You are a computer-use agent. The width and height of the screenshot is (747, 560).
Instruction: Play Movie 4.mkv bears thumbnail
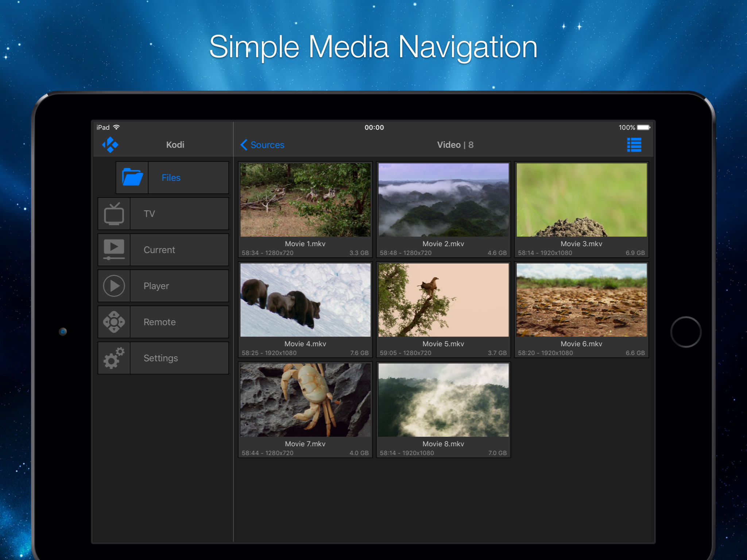click(x=305, y=300)
